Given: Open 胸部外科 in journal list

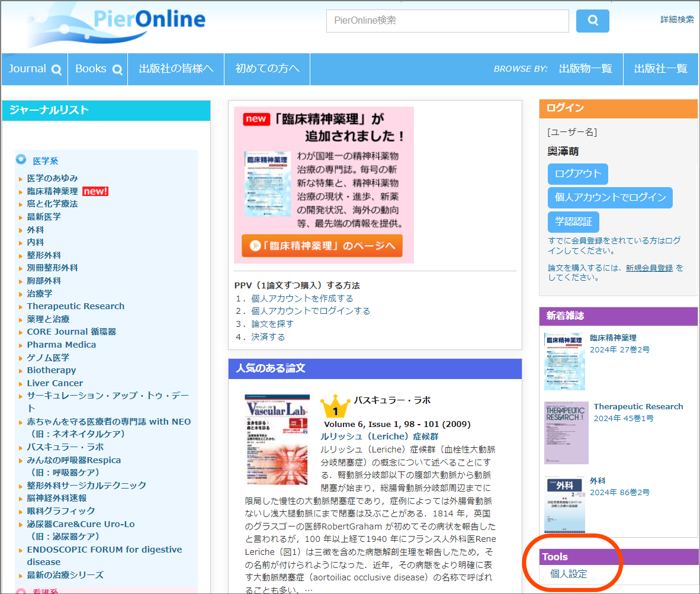Looking at the screenshot, I should tap(44, 281).
